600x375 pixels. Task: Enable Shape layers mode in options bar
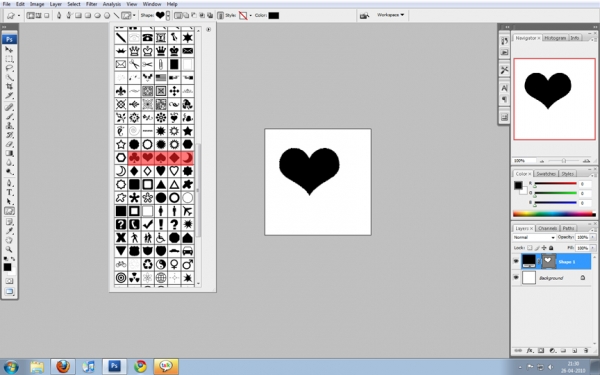(30, 16)
